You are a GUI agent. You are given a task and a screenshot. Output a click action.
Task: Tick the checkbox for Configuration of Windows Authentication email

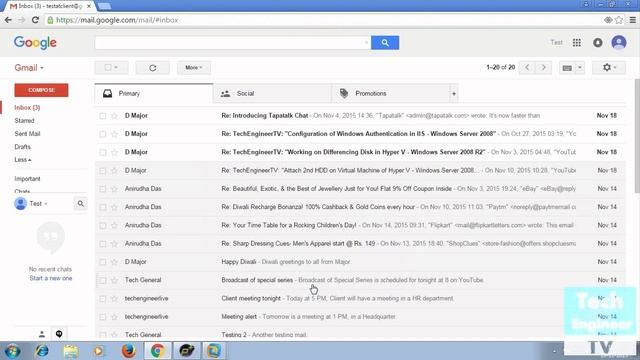coord(102,134)
